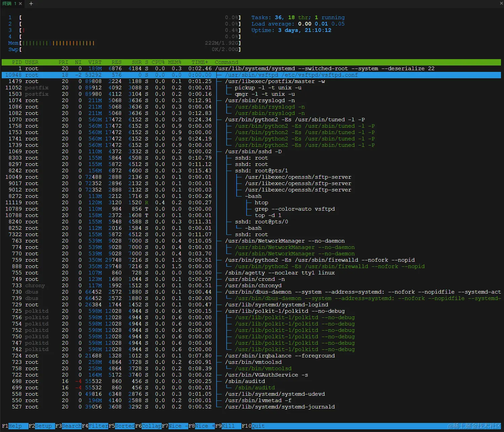This screenshot has height=432, width=504.
Task: Select the firewalld parent process PID 759
Action: point(251,260)
